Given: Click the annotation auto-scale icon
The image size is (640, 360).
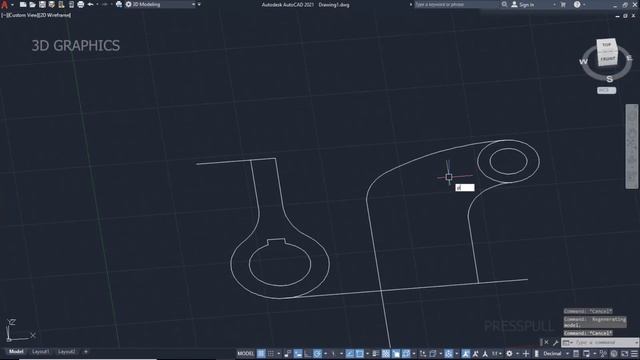Looking at the screenshot, I should pyautogui.click(x=475, y=353).
